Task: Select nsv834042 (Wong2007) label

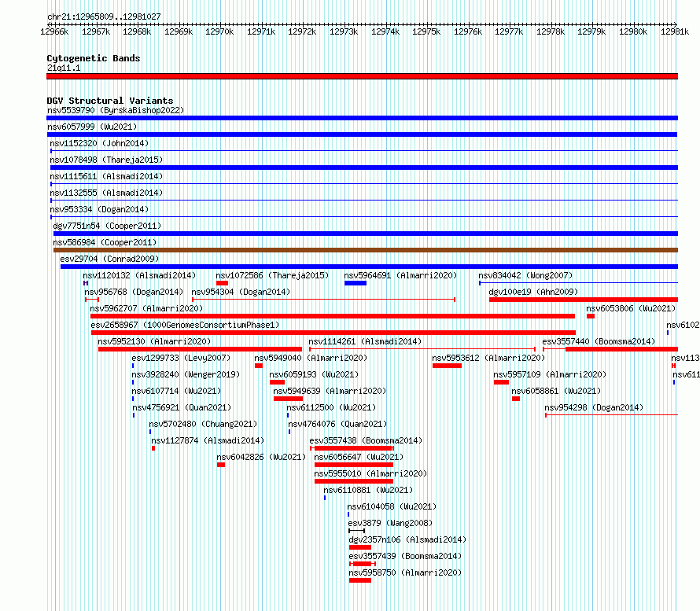Action: pos(525,275)
